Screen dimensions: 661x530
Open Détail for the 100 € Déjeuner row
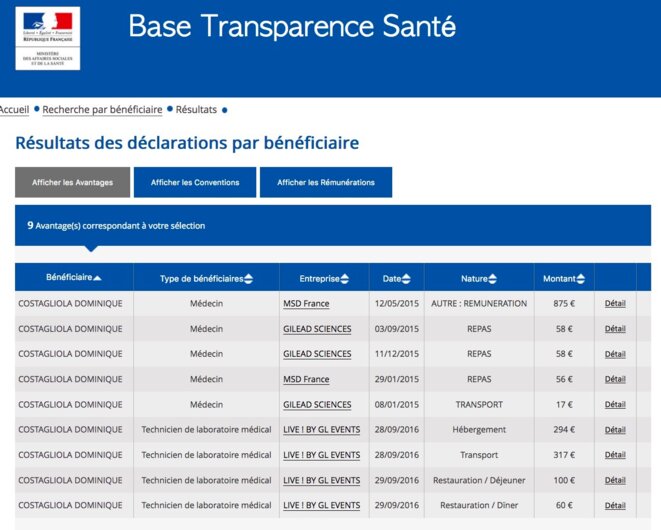(x=615, y=480)
